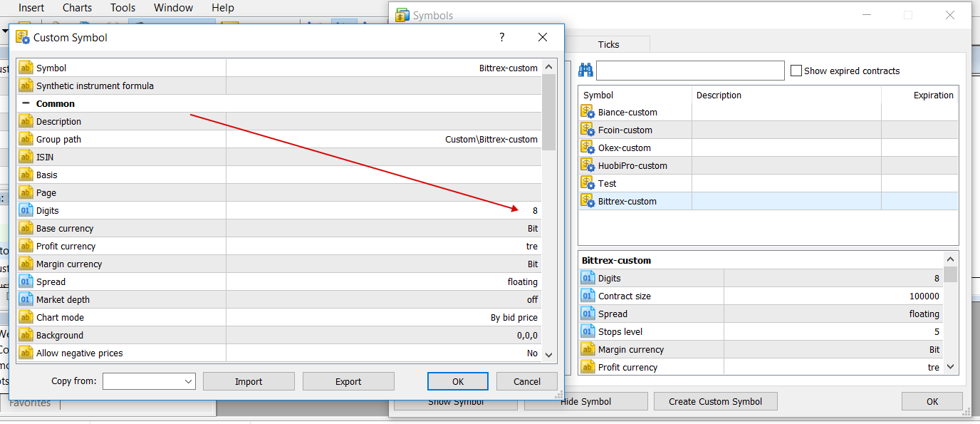Click scroll down arrow in Symbols details panel
The height and width of the screenshot is (424, 980).
951,367
